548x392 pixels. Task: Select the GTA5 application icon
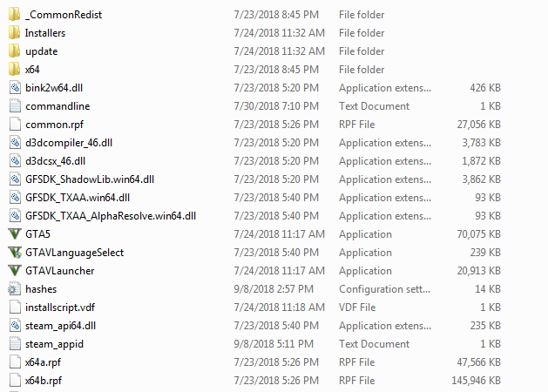15,233
